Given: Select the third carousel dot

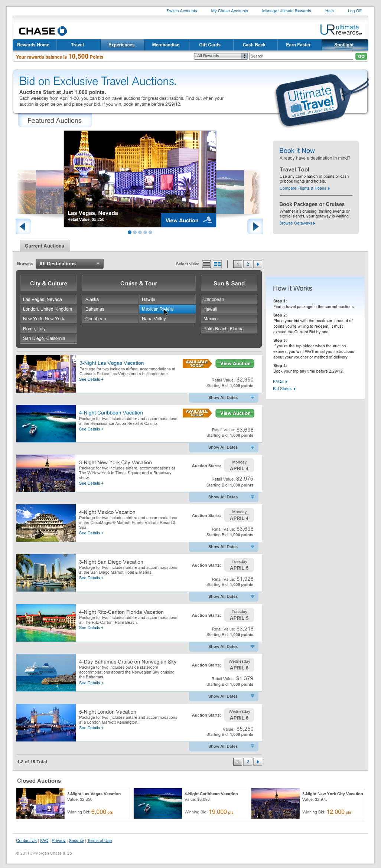Looking at the screenshot, I should [140, 232].
